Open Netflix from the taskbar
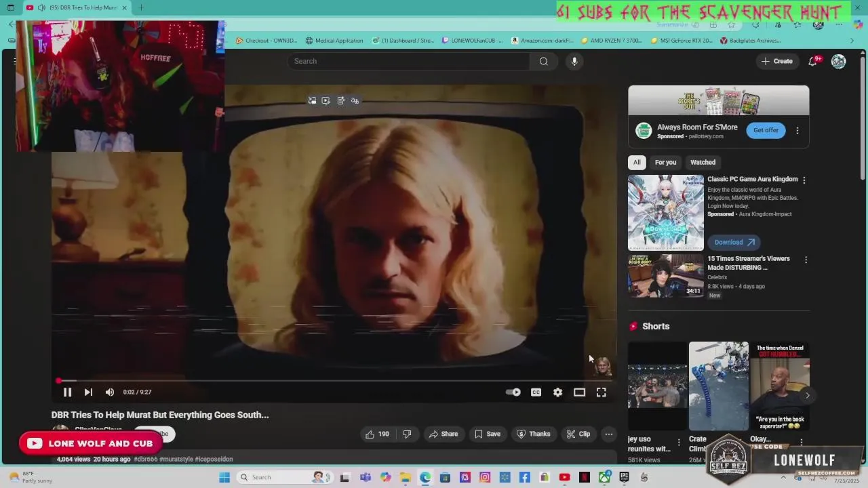The width and height of the screenshot is (868, 488). tap(585, 477)
